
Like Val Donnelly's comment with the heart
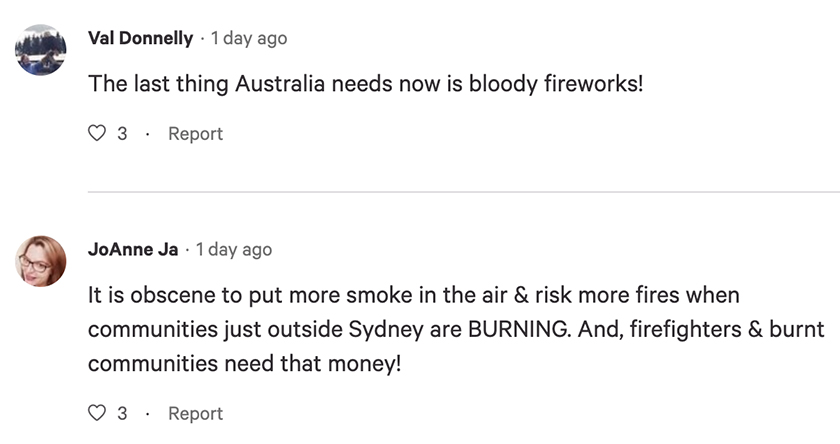point(98,134)
